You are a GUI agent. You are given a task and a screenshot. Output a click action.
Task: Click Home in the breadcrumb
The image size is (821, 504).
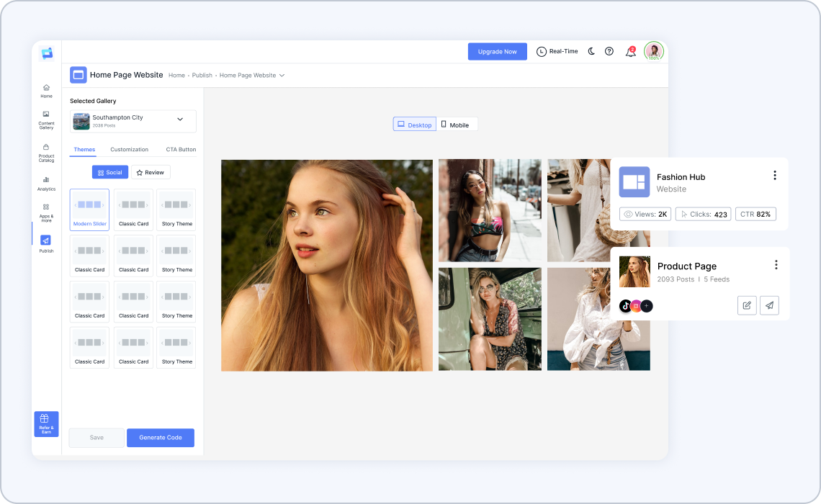176,76
